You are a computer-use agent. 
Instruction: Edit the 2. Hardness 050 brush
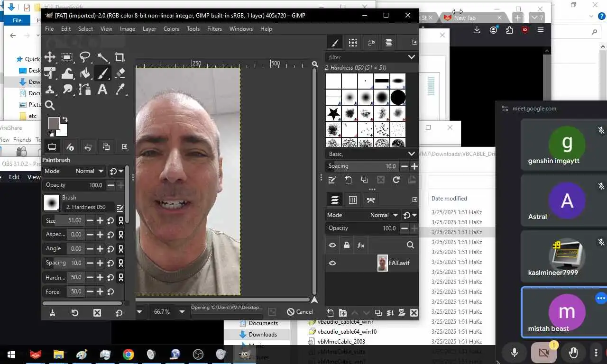120,208
